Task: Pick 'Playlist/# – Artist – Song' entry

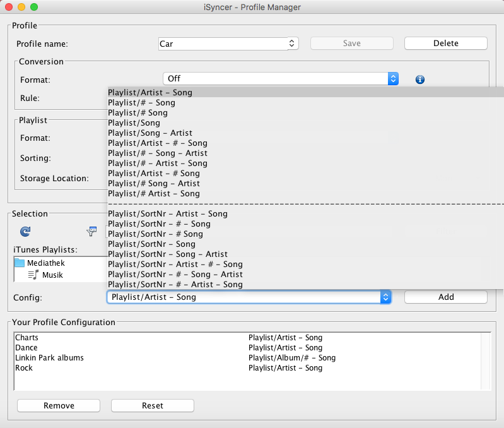Action: pos(305,163)
